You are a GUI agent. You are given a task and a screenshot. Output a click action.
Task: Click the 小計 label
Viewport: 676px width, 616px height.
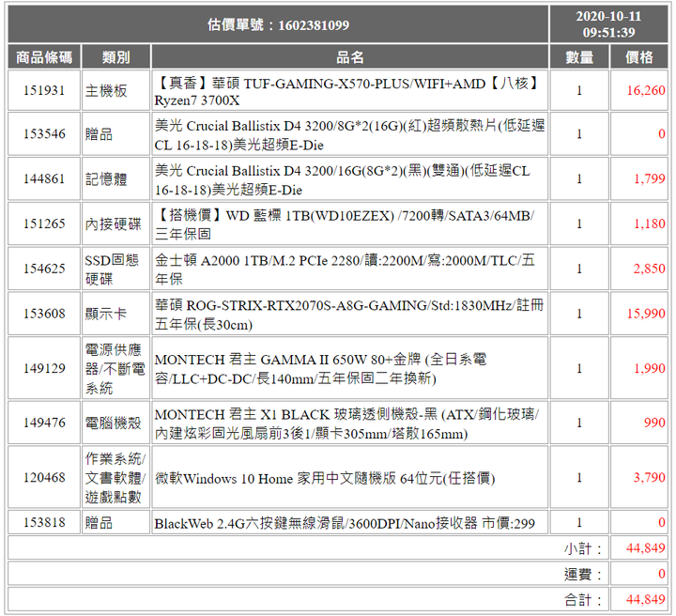583,548
